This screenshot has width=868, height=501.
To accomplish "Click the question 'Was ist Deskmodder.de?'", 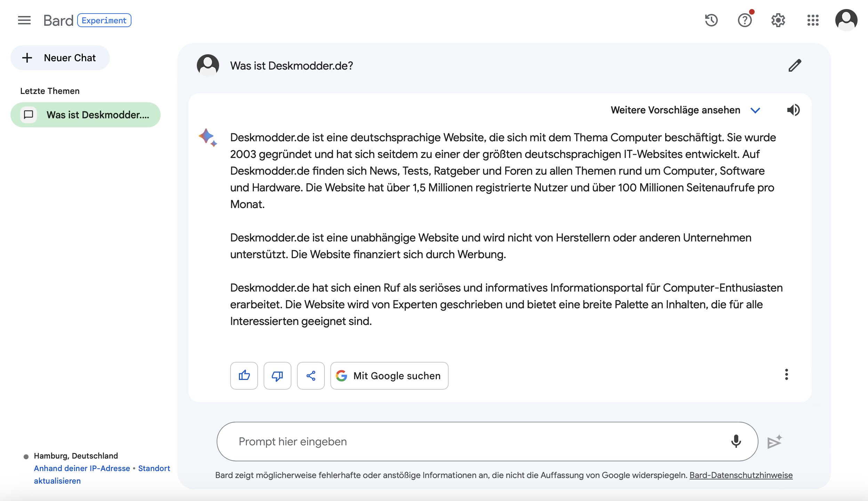I will [x=291, y=66].
